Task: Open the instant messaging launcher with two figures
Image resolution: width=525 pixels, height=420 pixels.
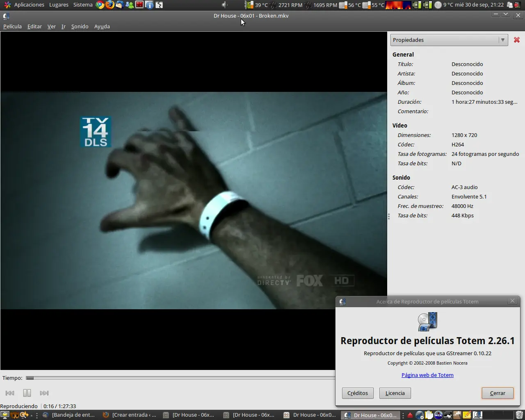Action: [130, 5]
